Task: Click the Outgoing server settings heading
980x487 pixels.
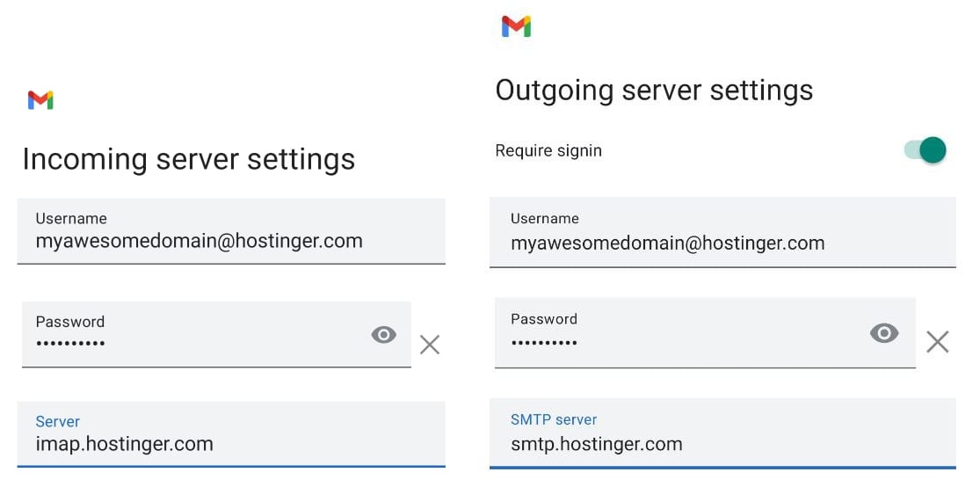Action: tap(654, 91)
